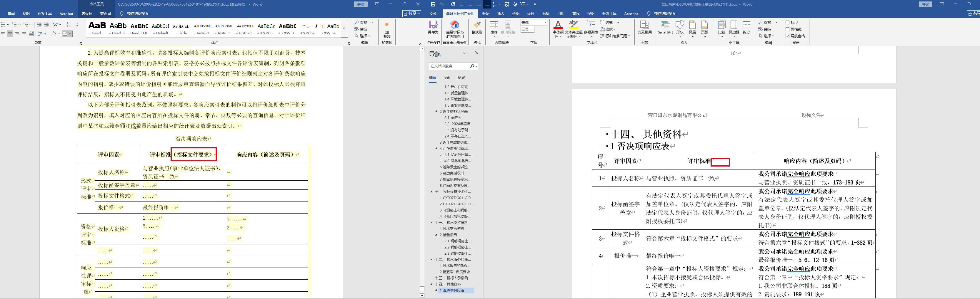This screenshot has height=299, width=980.
Task: Open 表布局 tab in left Word
Action: [105, 14]
